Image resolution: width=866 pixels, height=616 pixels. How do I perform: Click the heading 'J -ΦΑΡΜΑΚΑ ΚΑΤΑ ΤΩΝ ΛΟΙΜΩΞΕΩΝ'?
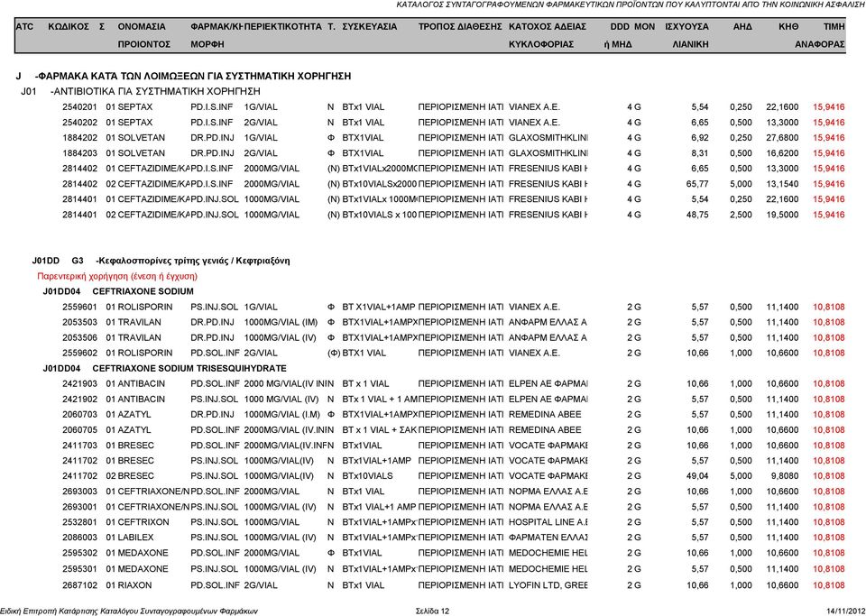click(183, 76)
